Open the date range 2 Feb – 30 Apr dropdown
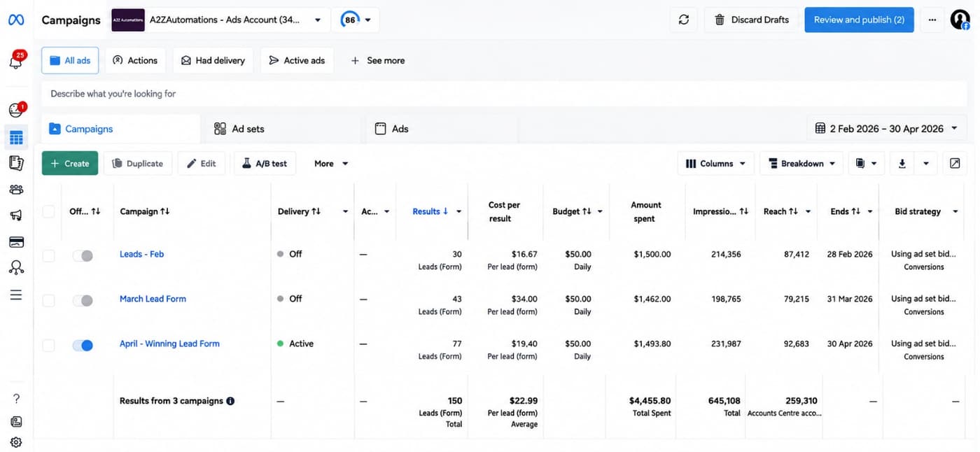 (x=887, y=129)
